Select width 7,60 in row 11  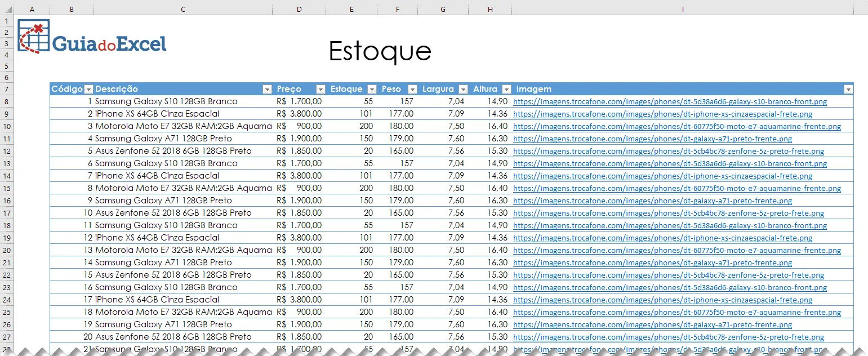(443, 139)
